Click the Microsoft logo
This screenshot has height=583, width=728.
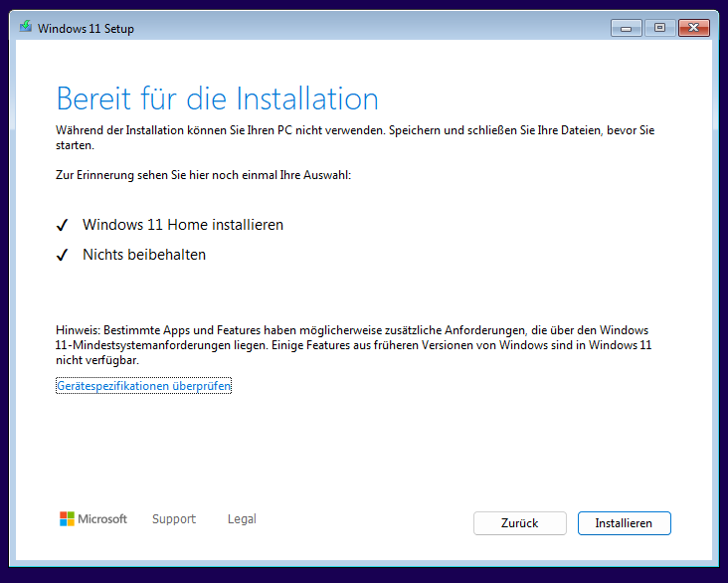pos(93,519)
